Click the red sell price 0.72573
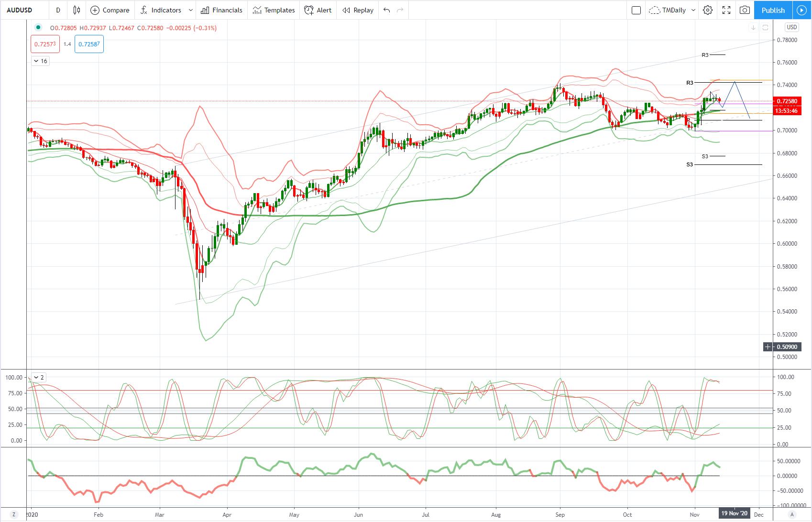Screen dimensions: 812x522 tap(45, 44)
